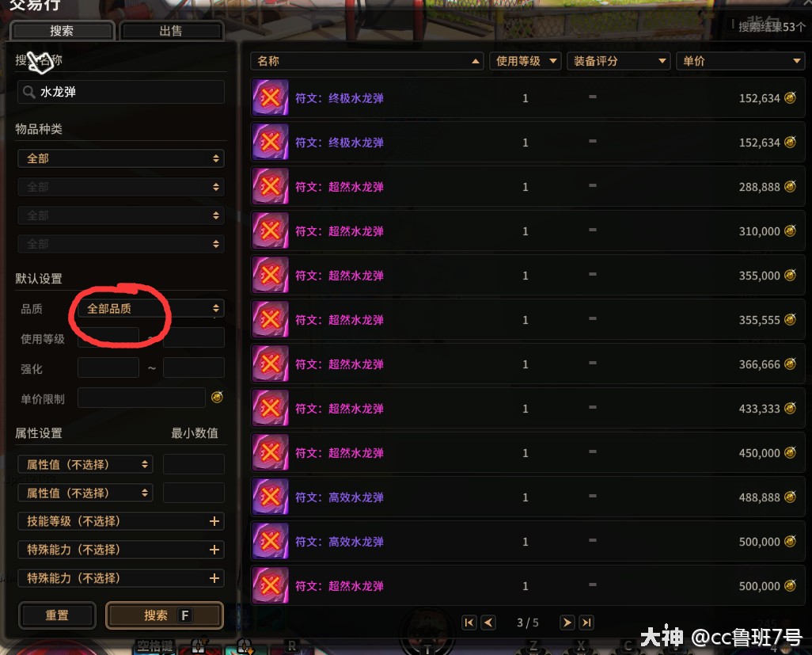Go to the first results page
The height and width of the screenshot is (655, 812).
(469, 623)
